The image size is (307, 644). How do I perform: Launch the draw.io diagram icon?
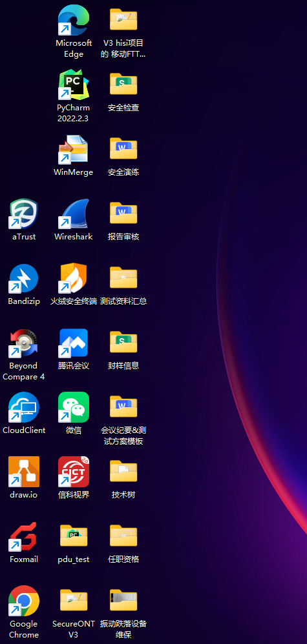24,472
